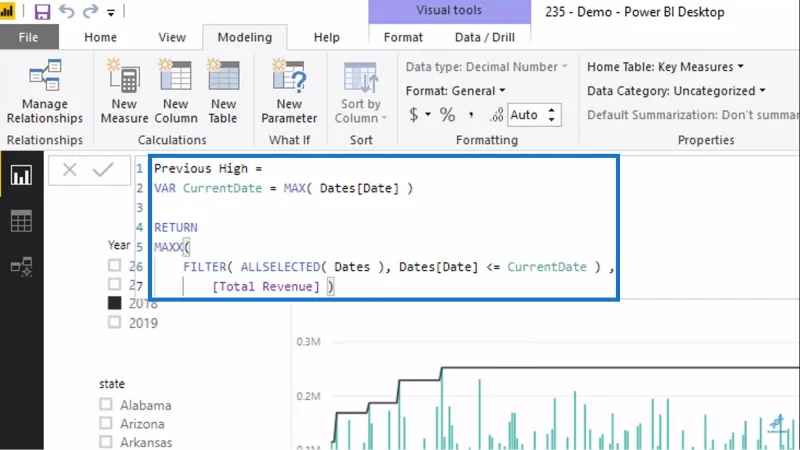Toggle thousands separator comma
800x450 pixels.
[471, 115]
